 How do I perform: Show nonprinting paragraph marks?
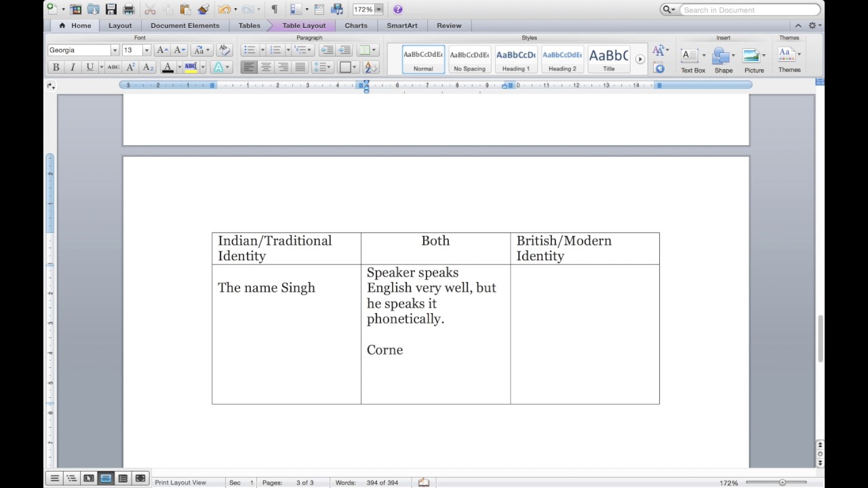[x=274, y=9]
